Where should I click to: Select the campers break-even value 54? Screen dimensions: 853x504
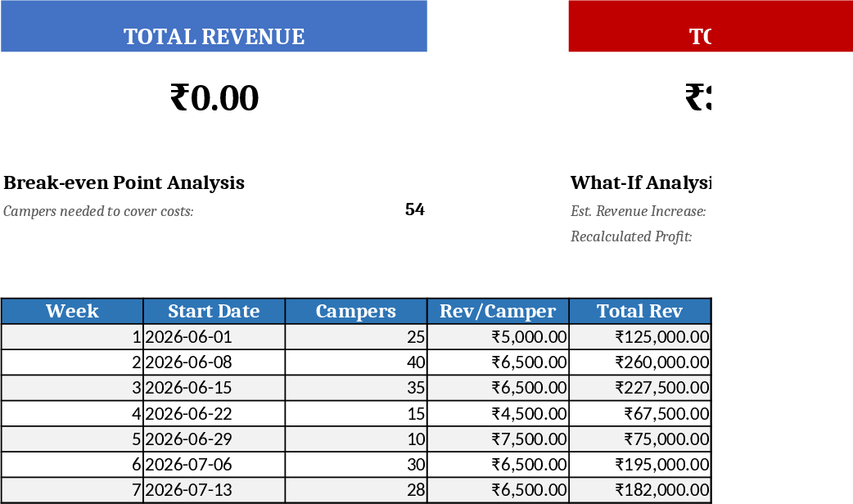click(x=415, y=209)
